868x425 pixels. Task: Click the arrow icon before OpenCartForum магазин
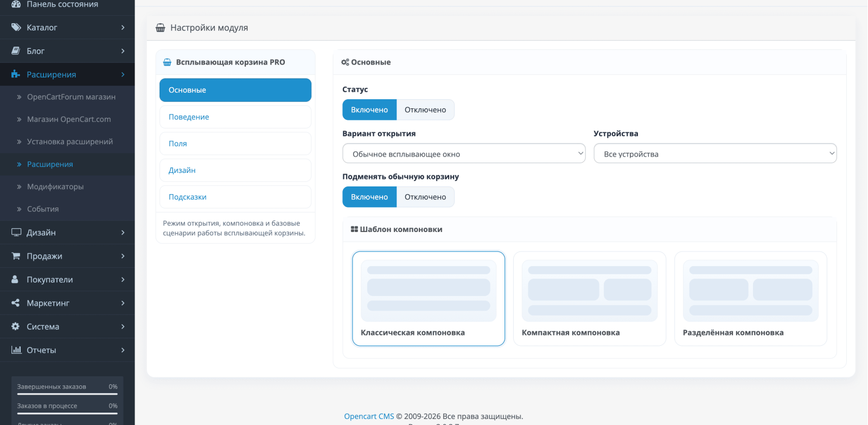coord(19,97)
